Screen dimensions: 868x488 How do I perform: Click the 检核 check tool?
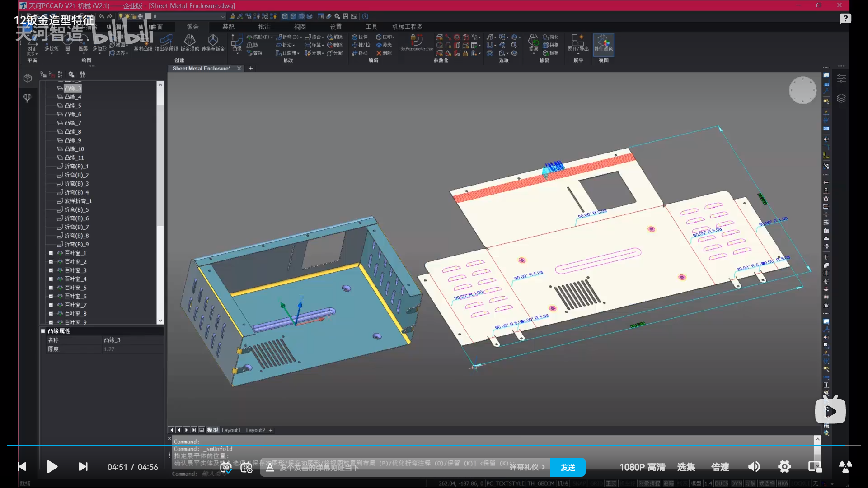[551, 53]
